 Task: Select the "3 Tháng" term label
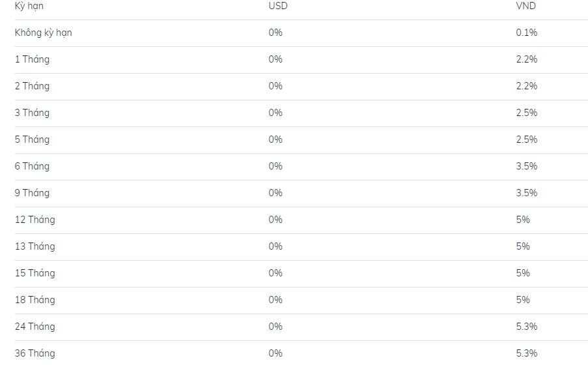[32, 113]
